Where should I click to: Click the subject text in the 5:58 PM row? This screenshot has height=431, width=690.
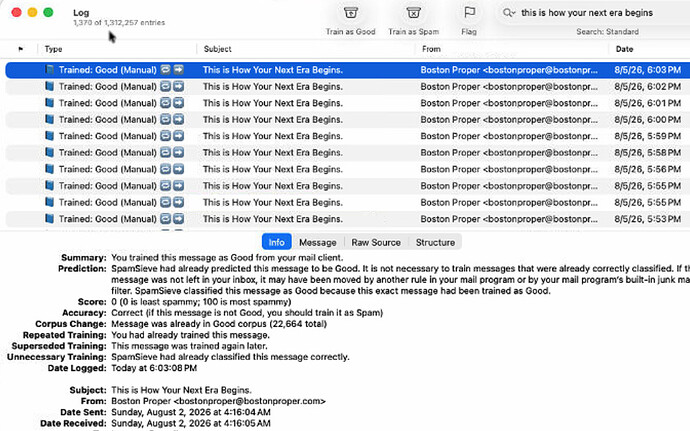point(272,152)
